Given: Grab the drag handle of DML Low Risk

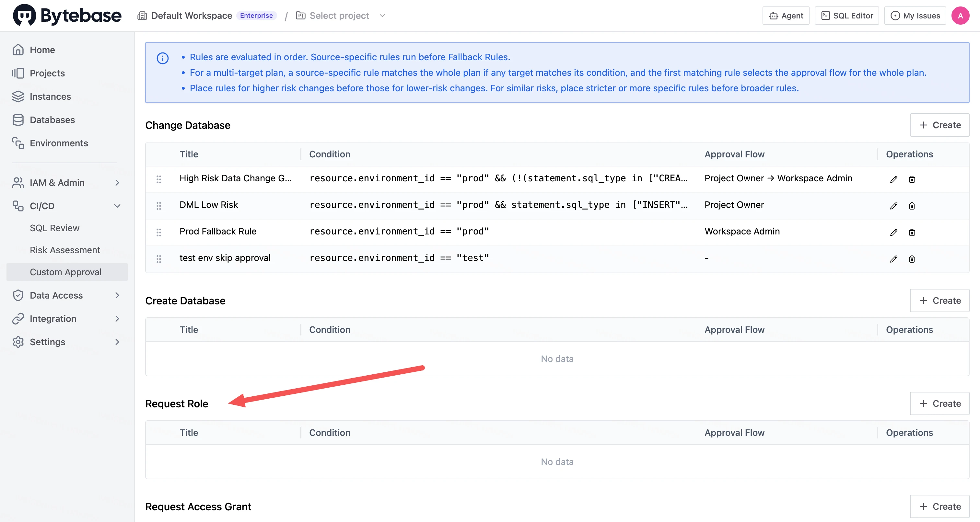Looking at the screenshot, I should tap(159, 206).
